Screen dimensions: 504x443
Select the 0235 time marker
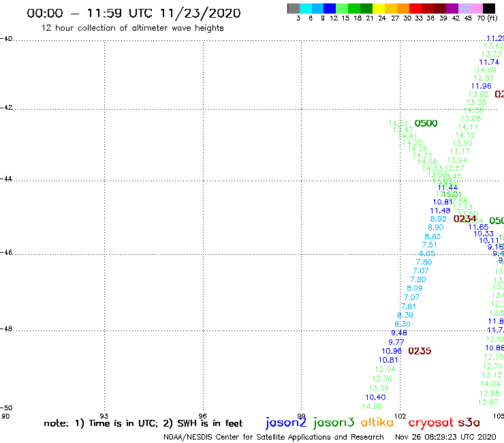point(420,351)
